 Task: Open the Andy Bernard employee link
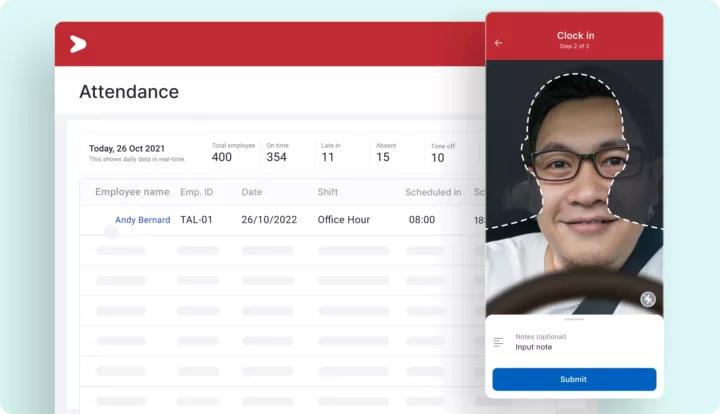[x=142, y=220]
